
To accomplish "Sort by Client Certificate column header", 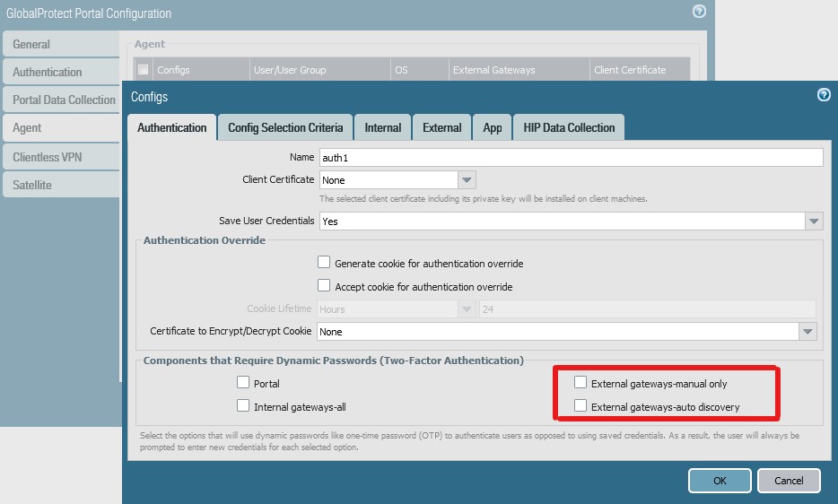I will tap(640, 69).
